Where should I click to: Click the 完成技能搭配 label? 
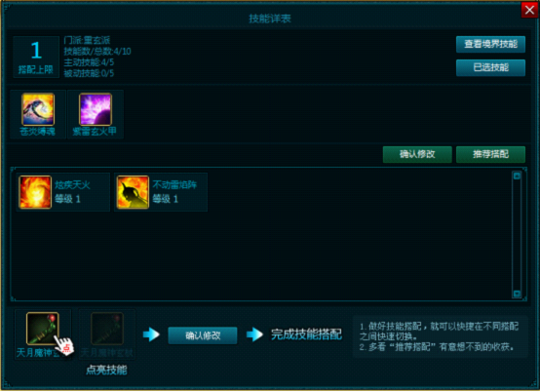tap(306, 334)
